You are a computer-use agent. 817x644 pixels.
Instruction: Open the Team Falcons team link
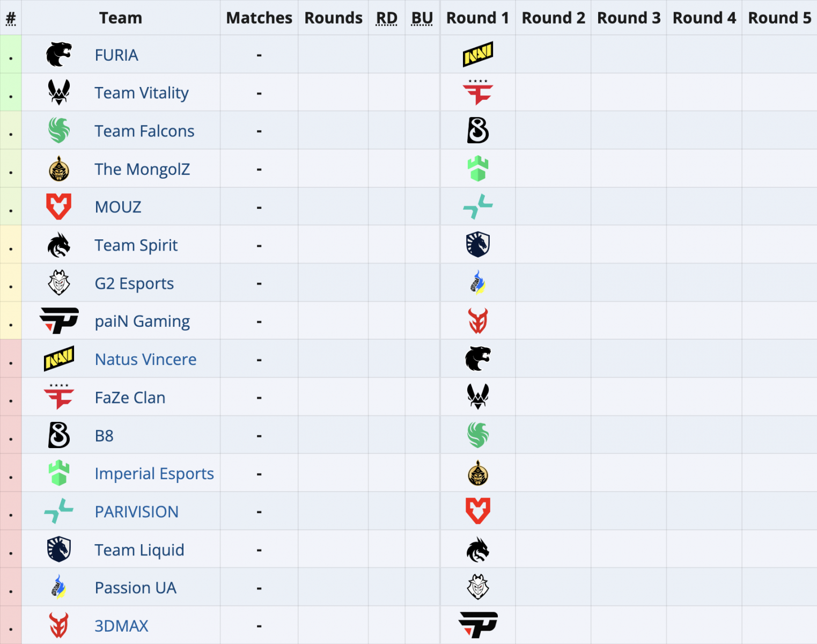(x=144, y=131)
